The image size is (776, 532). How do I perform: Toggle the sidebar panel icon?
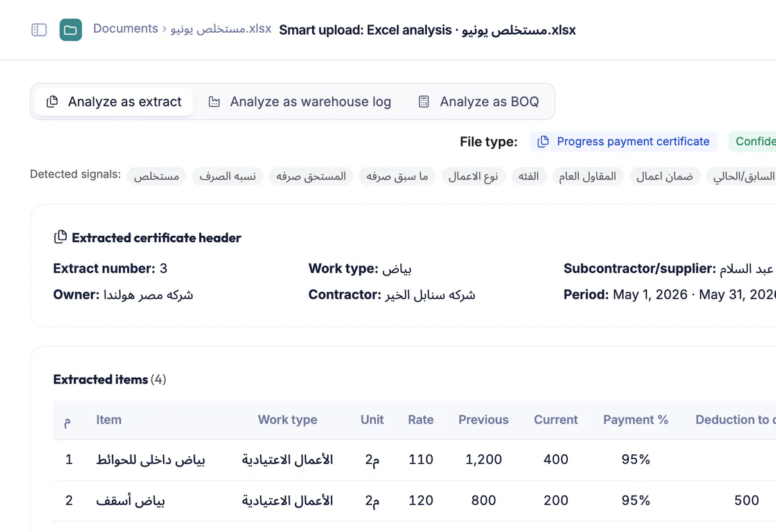39,30
